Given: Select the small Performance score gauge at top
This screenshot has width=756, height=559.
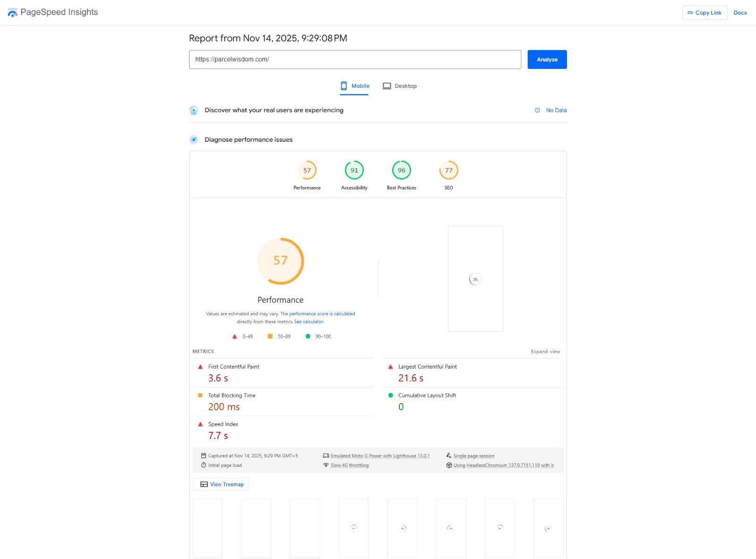Looking at the screenshot, I should 307,171.
